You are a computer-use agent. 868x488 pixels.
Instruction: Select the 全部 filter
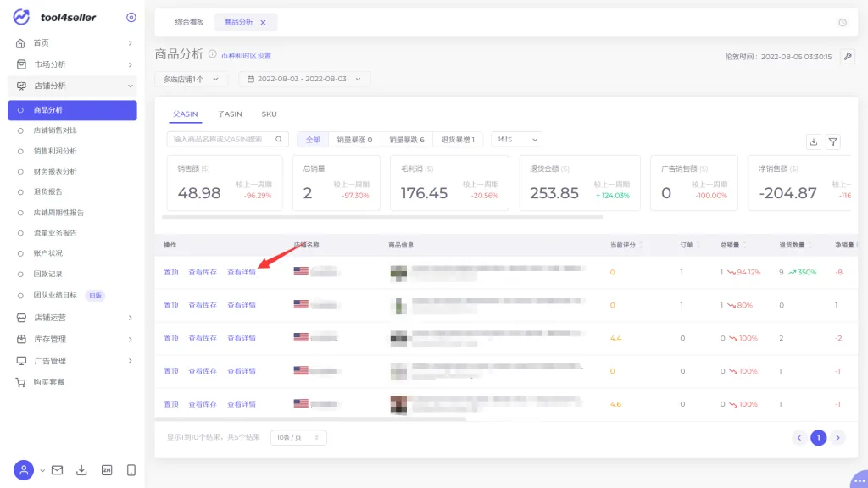[313, 140]
